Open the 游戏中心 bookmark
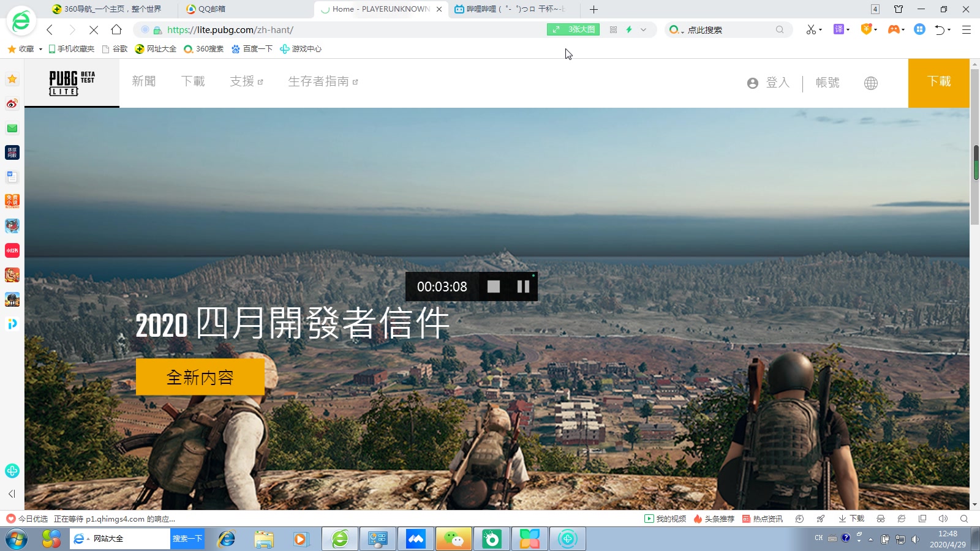The width and height of the screenshot is (980, 551). pyautogui.click(x=301, y=49)
